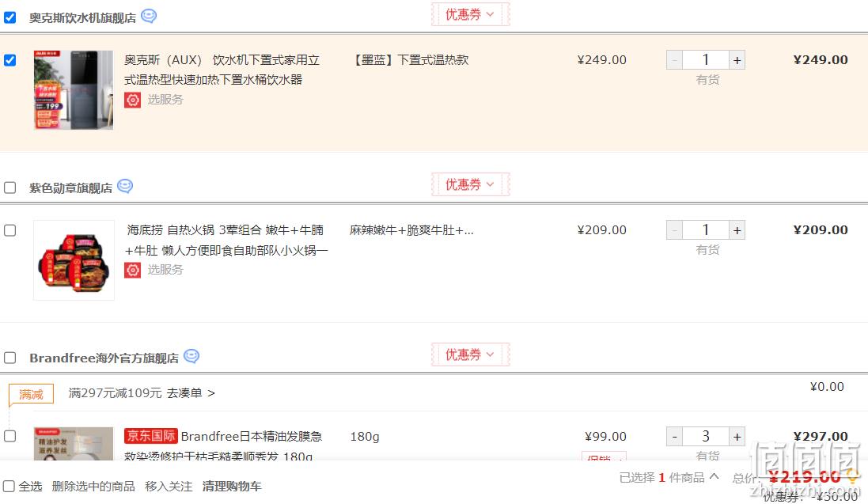Open the 海底捞 自热火锅 product title link
868x504 pixels.
226,240
